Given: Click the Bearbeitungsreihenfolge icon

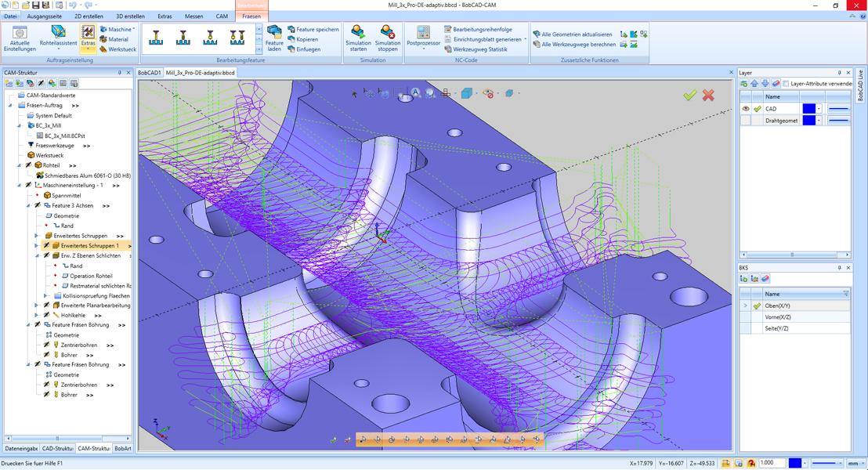Looking at the screenshot, I should pos(448,29).
